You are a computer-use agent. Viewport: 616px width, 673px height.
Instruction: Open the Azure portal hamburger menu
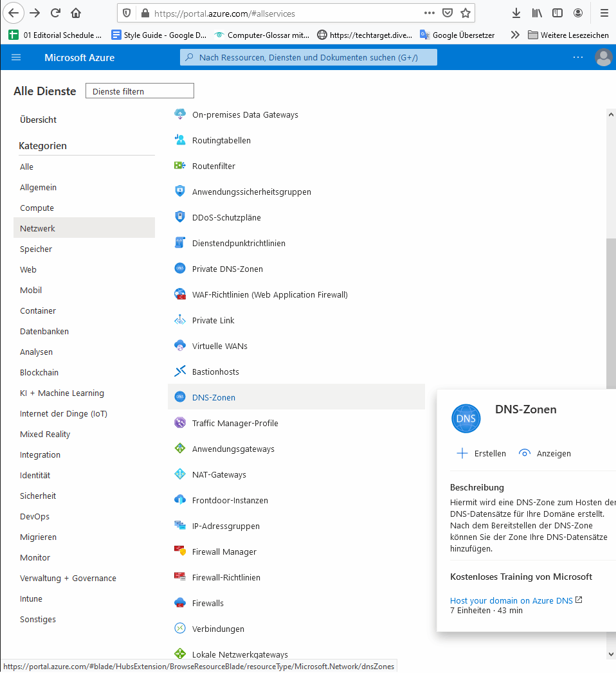(15, 57)
